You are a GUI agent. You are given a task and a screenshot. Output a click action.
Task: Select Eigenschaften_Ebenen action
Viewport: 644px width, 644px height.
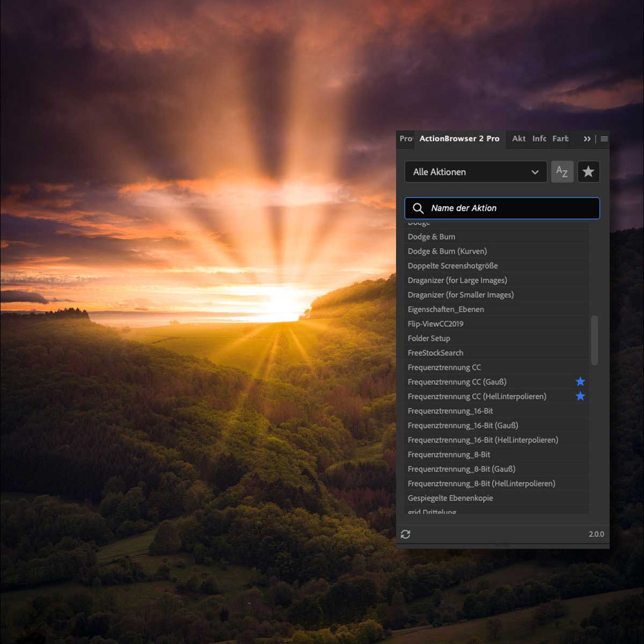click(496, 309)
